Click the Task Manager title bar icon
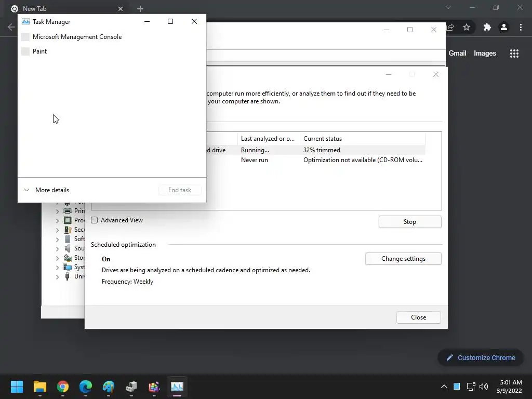The image size is (532, 399). click(x=26, y=21)
